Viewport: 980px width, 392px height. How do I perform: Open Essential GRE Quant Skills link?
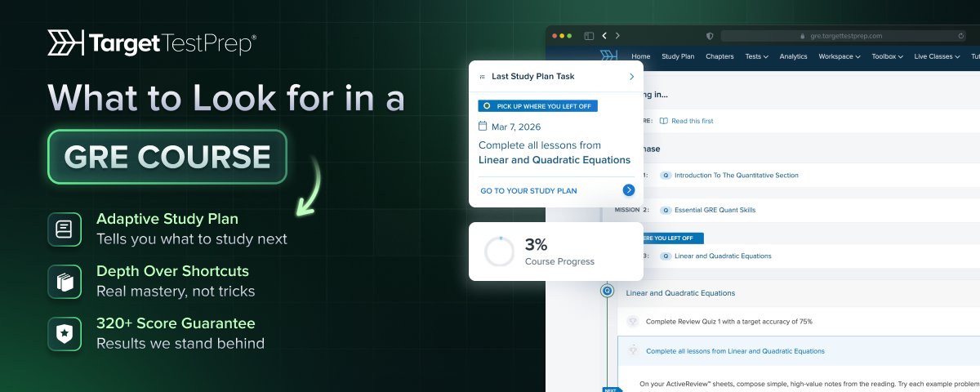pyautogui.click(x=715, y=210)
